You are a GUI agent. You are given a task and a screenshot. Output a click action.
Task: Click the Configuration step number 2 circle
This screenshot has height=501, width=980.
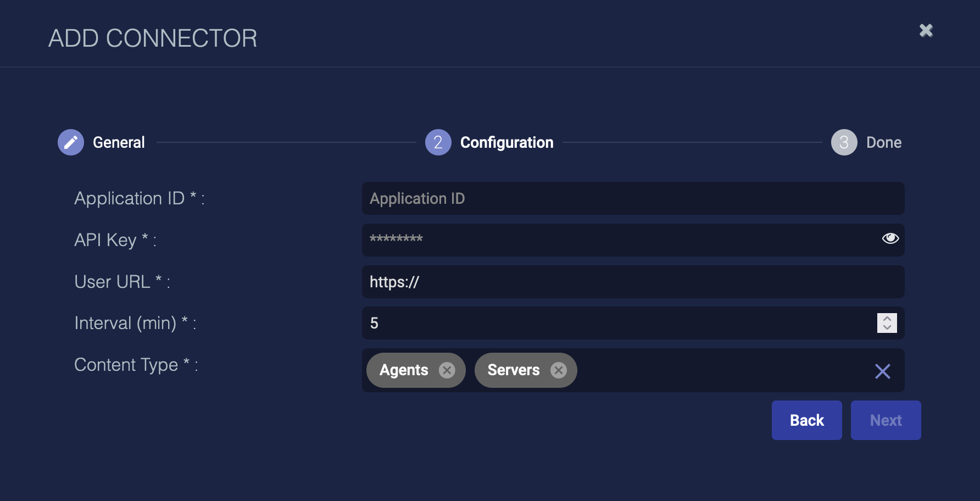(x=438, y=143)
